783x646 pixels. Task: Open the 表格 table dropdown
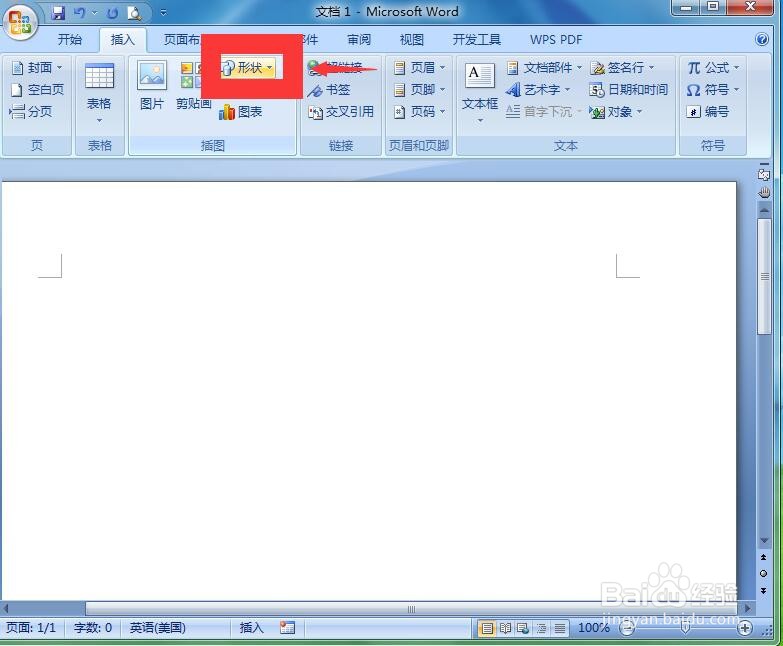point(99,93)
